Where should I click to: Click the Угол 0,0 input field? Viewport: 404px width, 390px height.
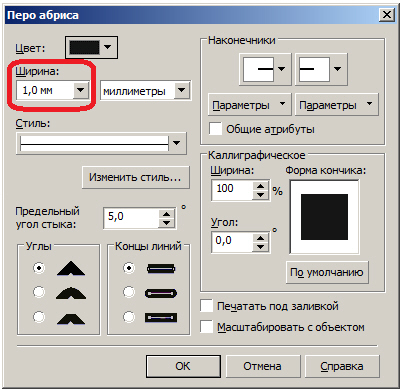232,242
